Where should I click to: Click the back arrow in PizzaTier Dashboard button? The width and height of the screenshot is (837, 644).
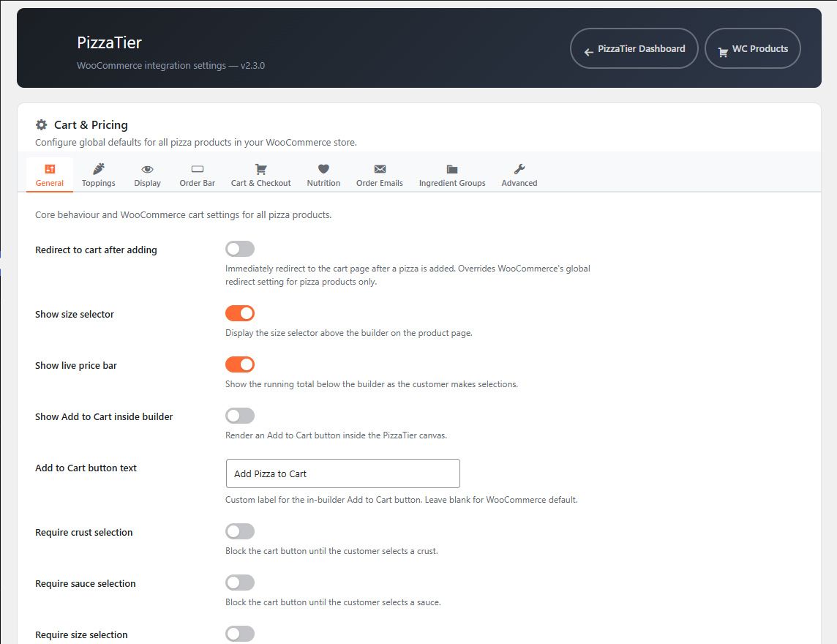589,52
